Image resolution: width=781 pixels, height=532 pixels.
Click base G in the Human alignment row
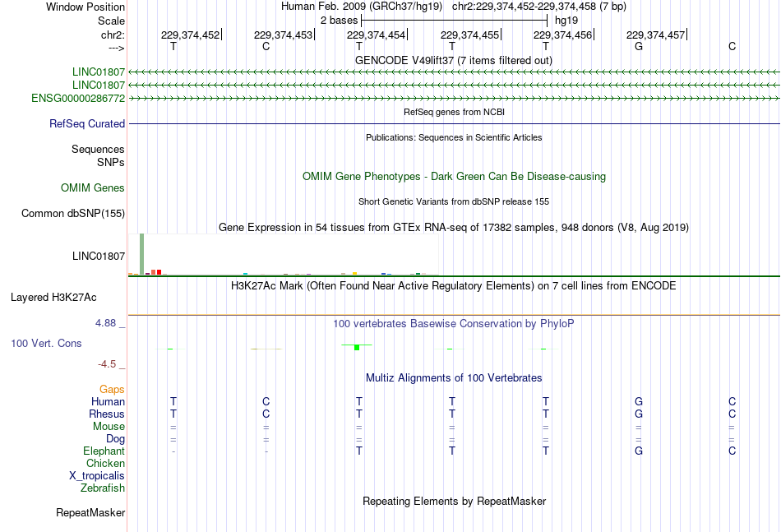click(x=639, y=401)
